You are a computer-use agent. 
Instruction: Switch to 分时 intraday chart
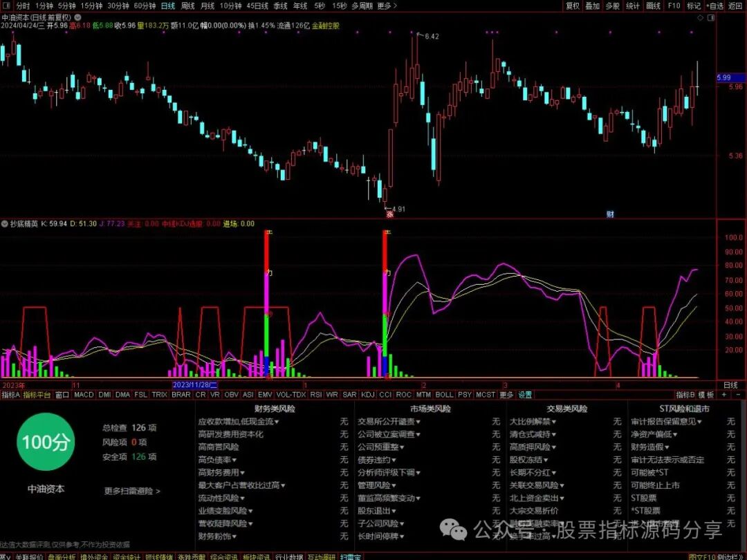[22, 6]
